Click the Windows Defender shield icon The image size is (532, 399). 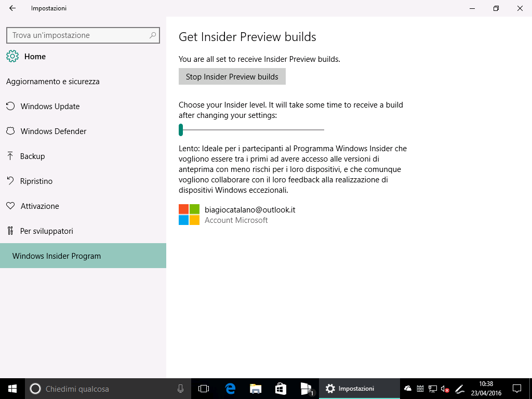[x=10, y=131]
